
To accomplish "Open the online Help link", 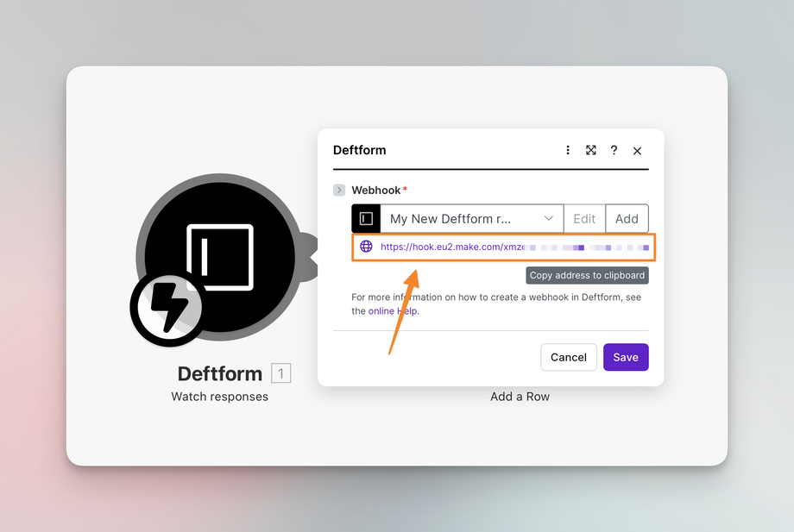I will click(x=394, y=311).
